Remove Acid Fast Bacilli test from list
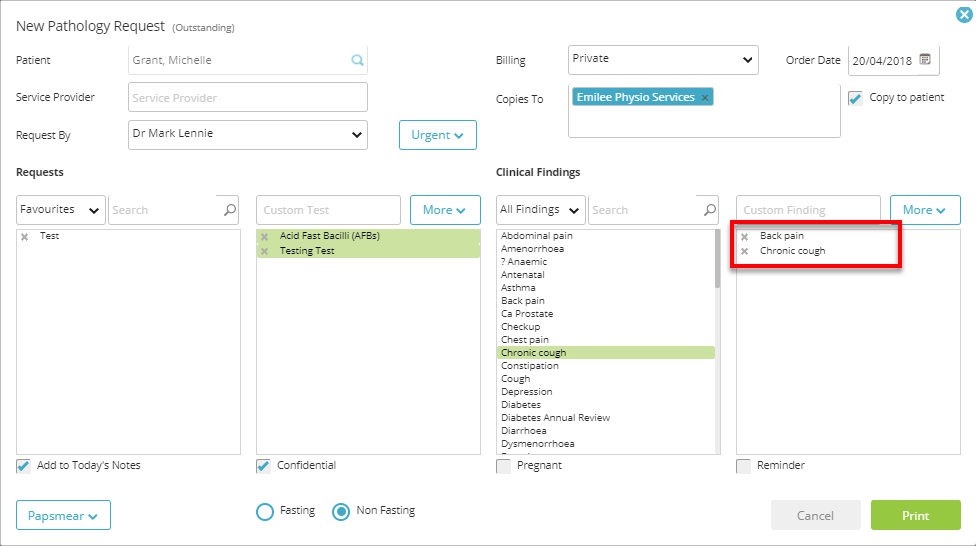 click(265, 237)
